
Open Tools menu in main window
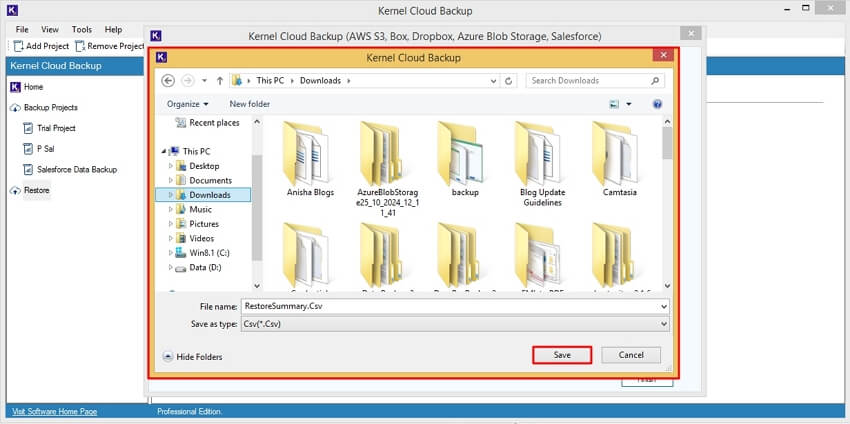(x=82, y=29)
